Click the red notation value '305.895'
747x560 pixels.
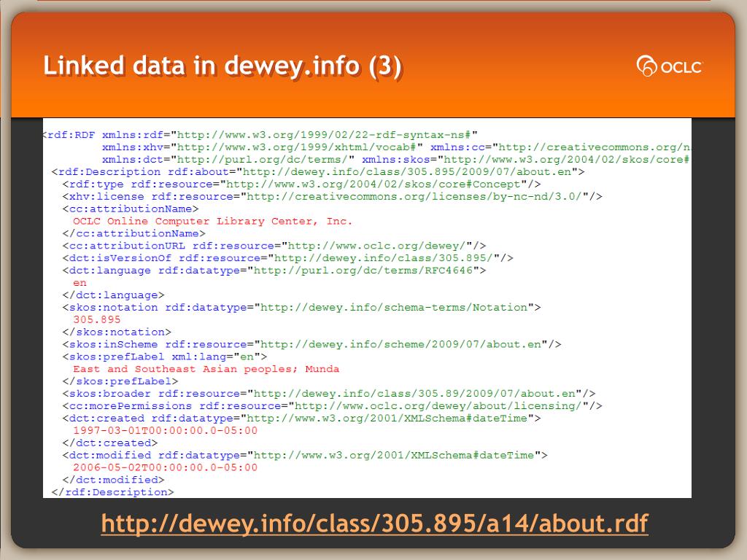pos(97,320)
